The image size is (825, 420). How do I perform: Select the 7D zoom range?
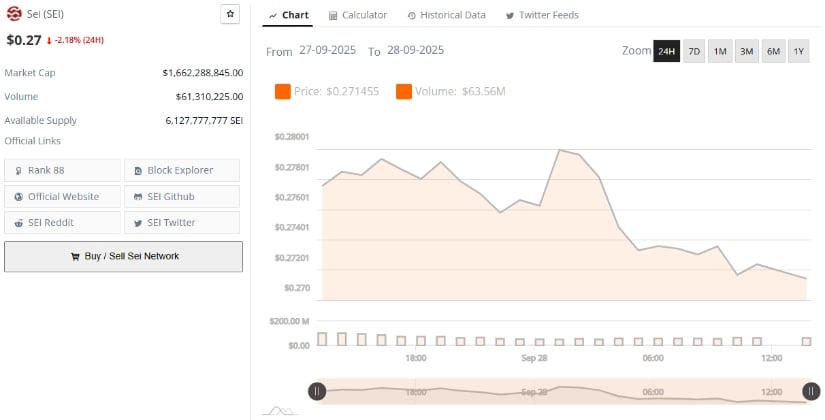point(694,51)
